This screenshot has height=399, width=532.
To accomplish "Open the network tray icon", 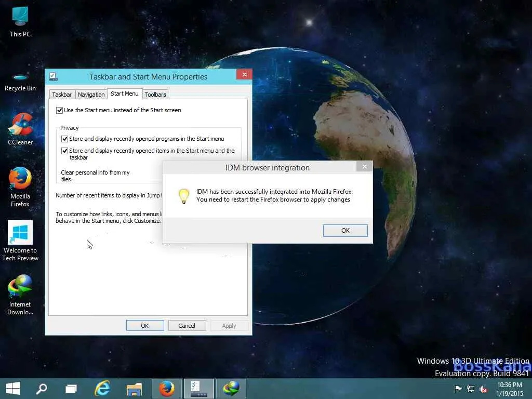I will [x=471, y=389].
